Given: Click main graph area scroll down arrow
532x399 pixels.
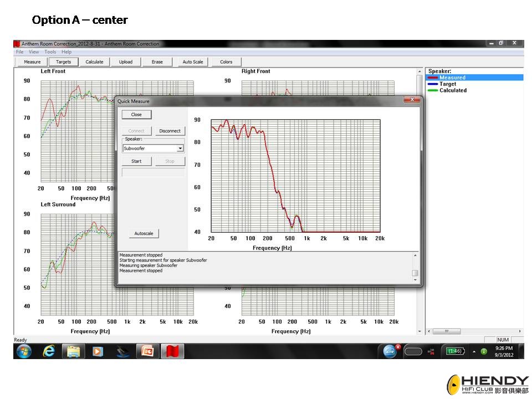Looking at the screenshot, I should (420, 331).
